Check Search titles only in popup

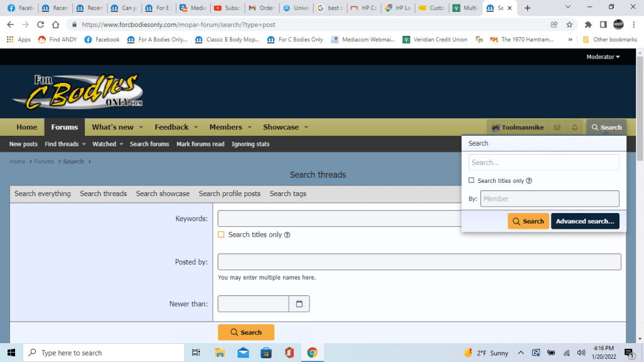click(472, 181)
